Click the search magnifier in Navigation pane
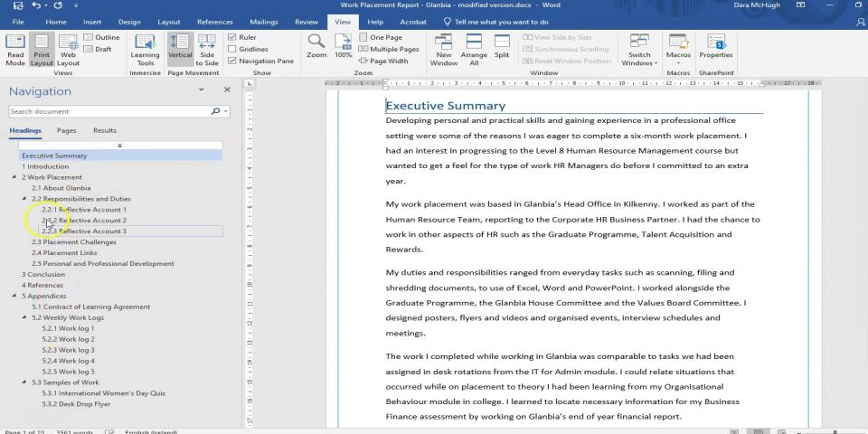Screen dimensions: 868x434 click(x=215, y=111)
